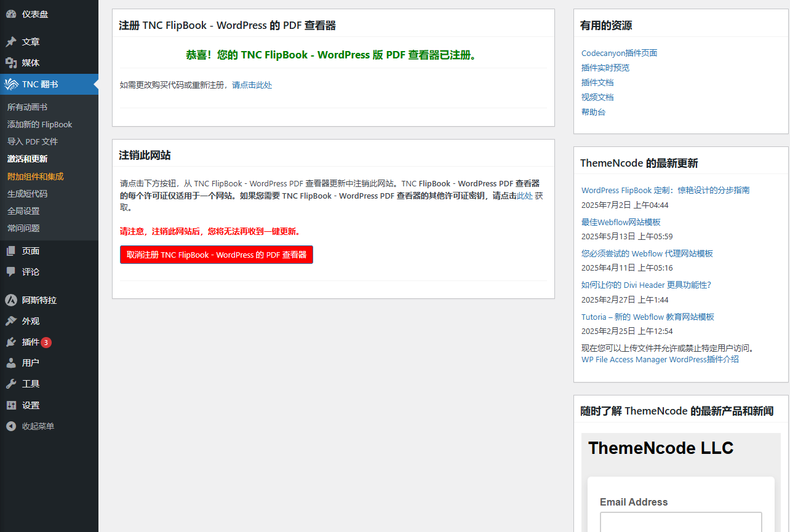Viewport: 790px width, 532px height.
Task: Click the 仪表盘 dashboard icon
Action: (x=11, y=14)
